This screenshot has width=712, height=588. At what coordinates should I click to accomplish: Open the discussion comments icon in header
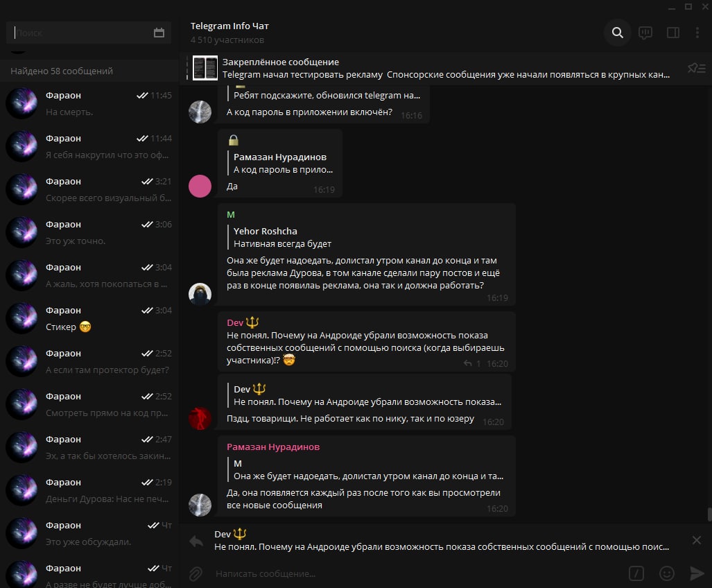645,33
